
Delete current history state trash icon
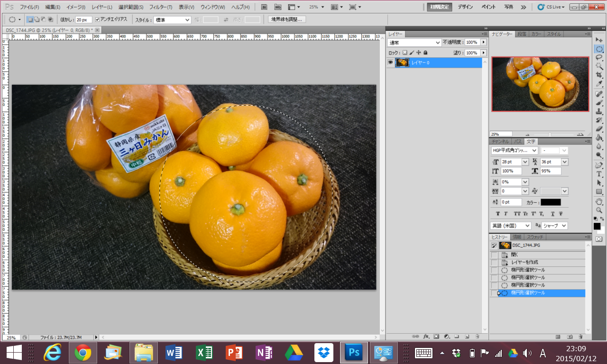(580, 337)
